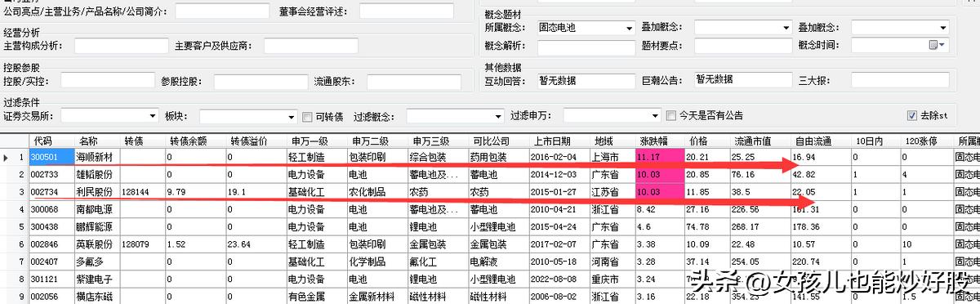Click stock code 002846
The image size is (980, 304).
[x=52, y=244]
